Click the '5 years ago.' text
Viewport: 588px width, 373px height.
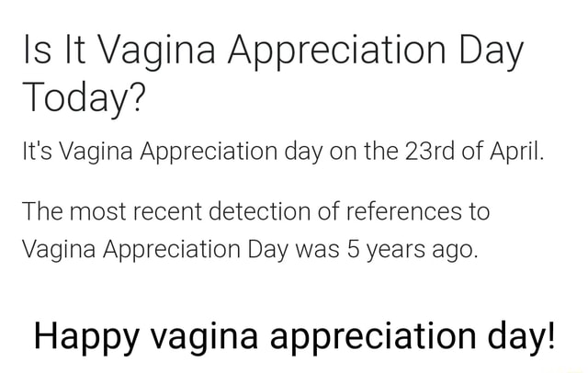[413, 251]
